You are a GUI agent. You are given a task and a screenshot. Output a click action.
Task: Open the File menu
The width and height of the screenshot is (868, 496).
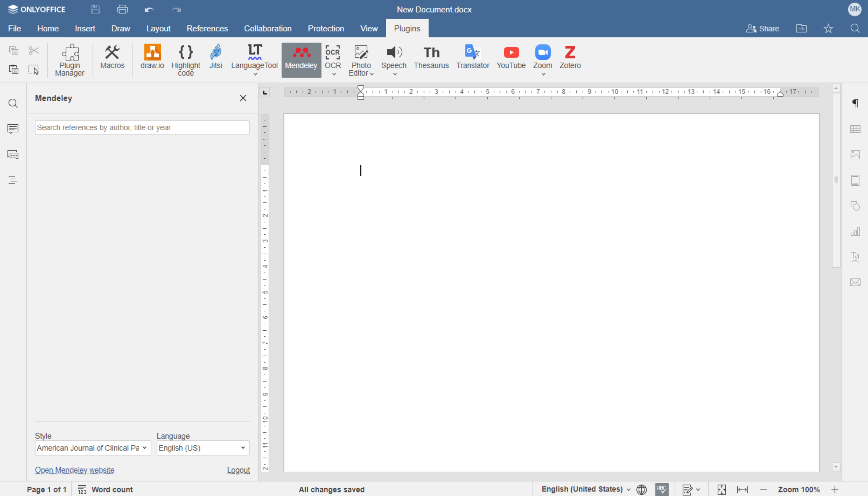14,28
